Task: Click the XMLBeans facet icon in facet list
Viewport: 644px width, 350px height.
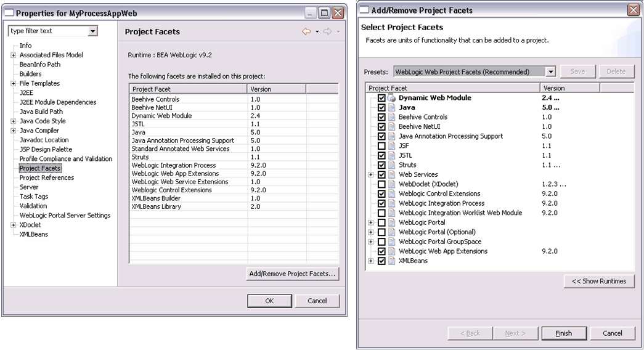Action: (391, 261)
